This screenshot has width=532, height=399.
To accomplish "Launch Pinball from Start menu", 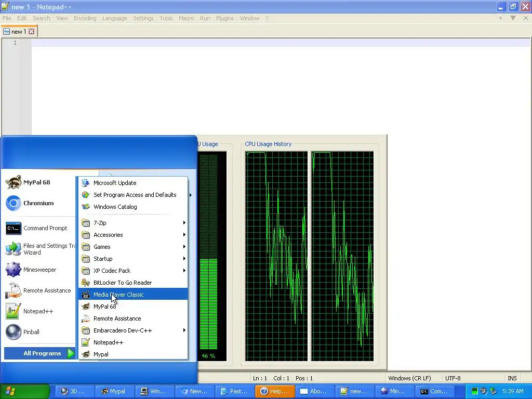I will pos(39,332).
